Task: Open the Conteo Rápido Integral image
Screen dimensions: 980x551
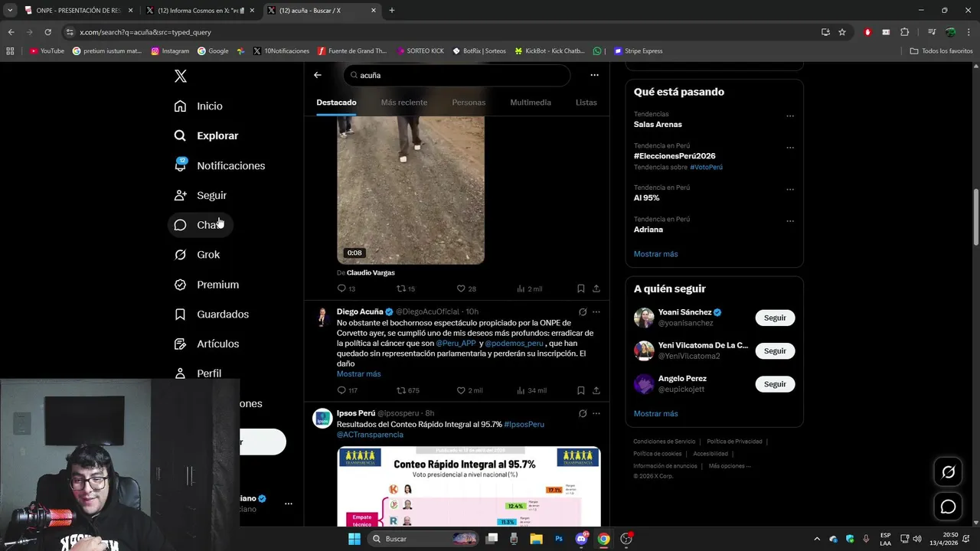Action: [469, 487]
